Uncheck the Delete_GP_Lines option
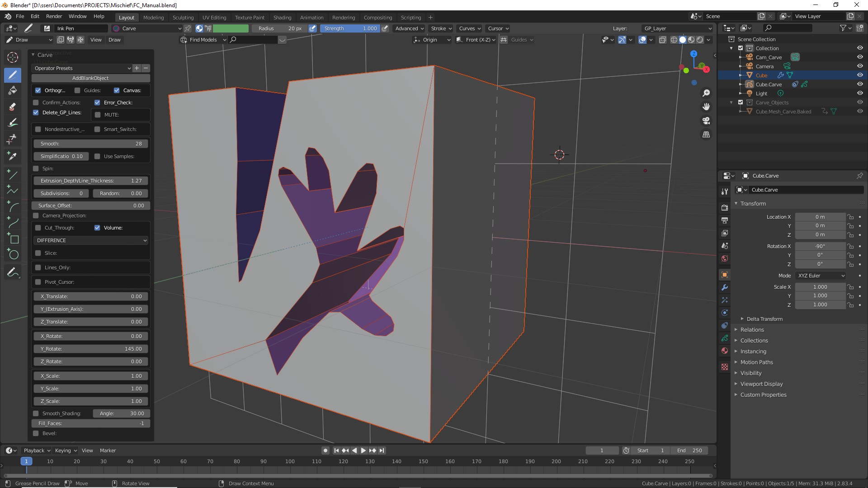The height and width of the screenshot is (488, 868). tap(36, 113)
